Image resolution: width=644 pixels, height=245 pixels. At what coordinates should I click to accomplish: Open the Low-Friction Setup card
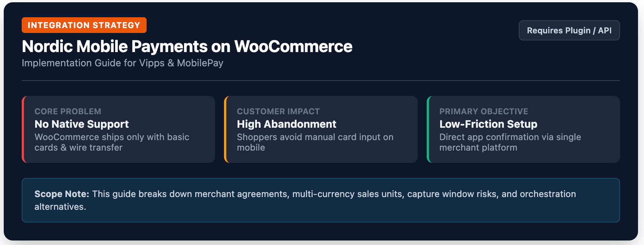click(x=524, y=129)
